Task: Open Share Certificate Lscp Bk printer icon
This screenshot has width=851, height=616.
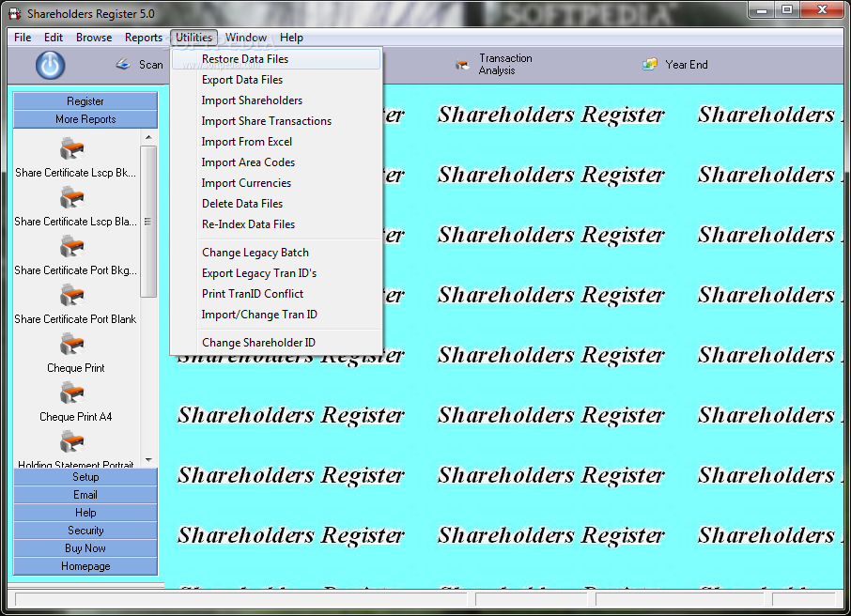Action: (x=72, y=148)
